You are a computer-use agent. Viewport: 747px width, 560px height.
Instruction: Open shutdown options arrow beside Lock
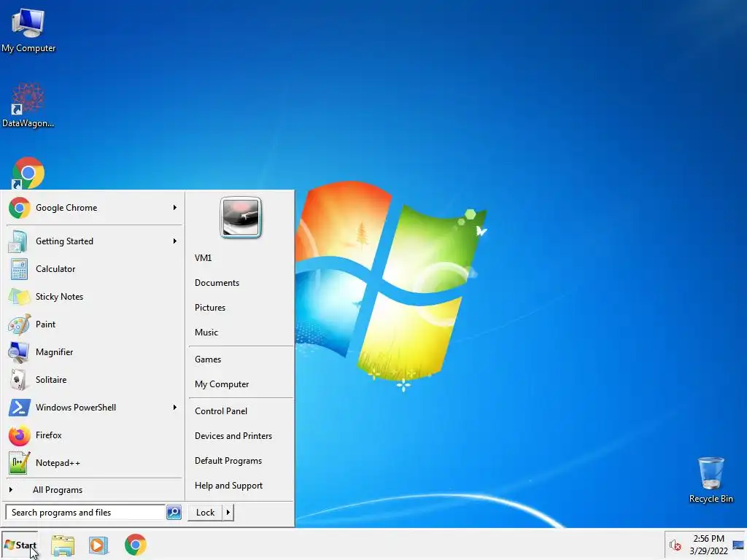228,513
